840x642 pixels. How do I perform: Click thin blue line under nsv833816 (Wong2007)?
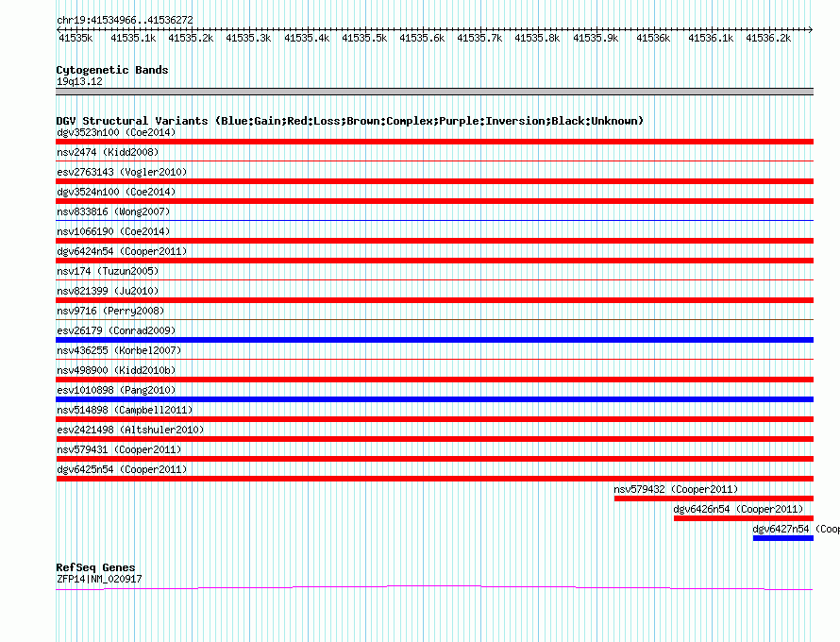coord(434,220)
